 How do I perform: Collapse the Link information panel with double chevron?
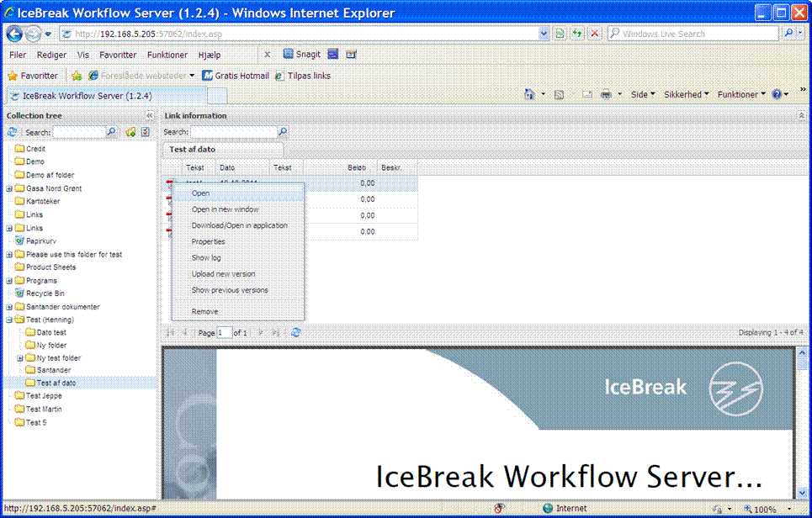(x=801, y=115)
